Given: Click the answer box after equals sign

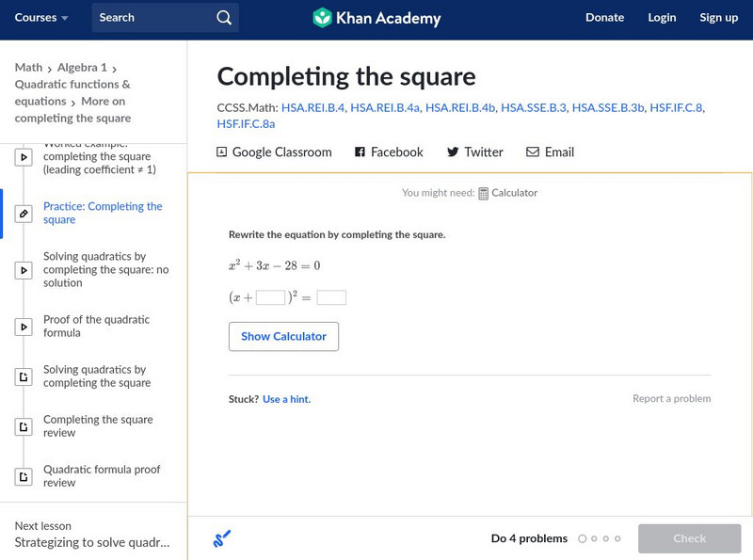Looking at the screenshot, I should (331, 297).
